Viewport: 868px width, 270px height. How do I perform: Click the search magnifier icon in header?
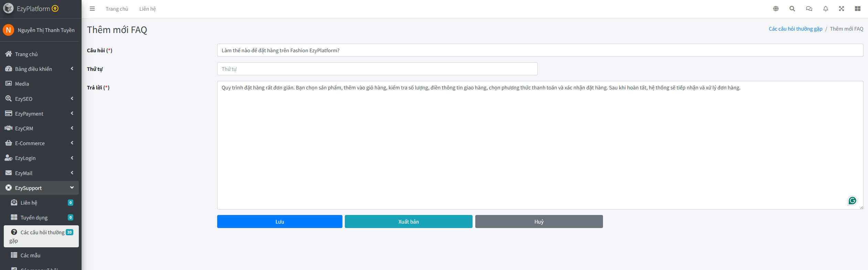[x=792, y=9]
